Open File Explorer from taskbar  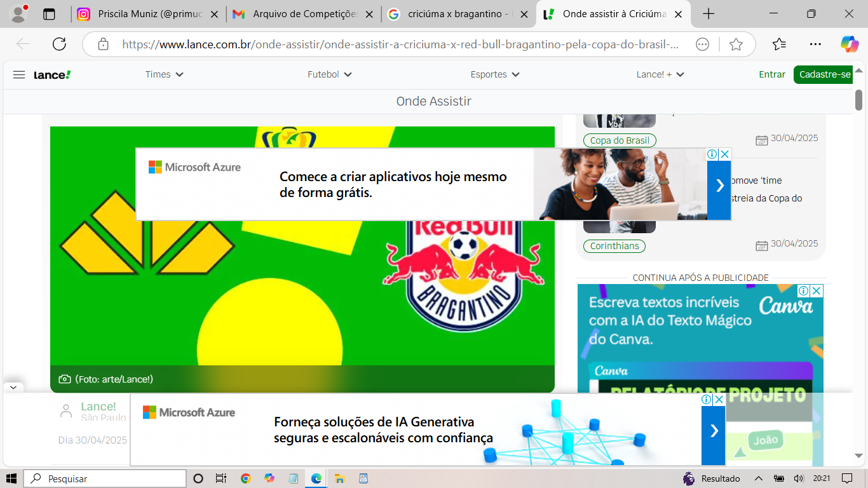pyautogui.click(x=339, y=478)
